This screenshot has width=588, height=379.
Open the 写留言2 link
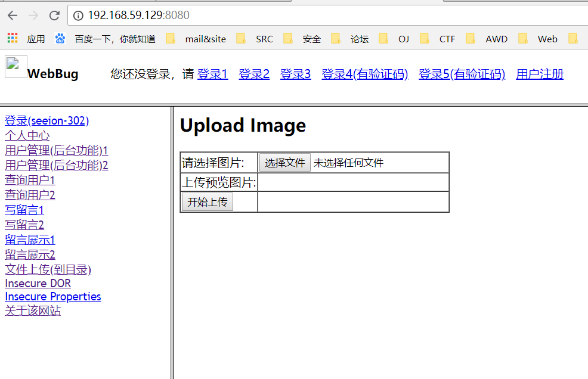pyautogui.click(x=24, y=225)
